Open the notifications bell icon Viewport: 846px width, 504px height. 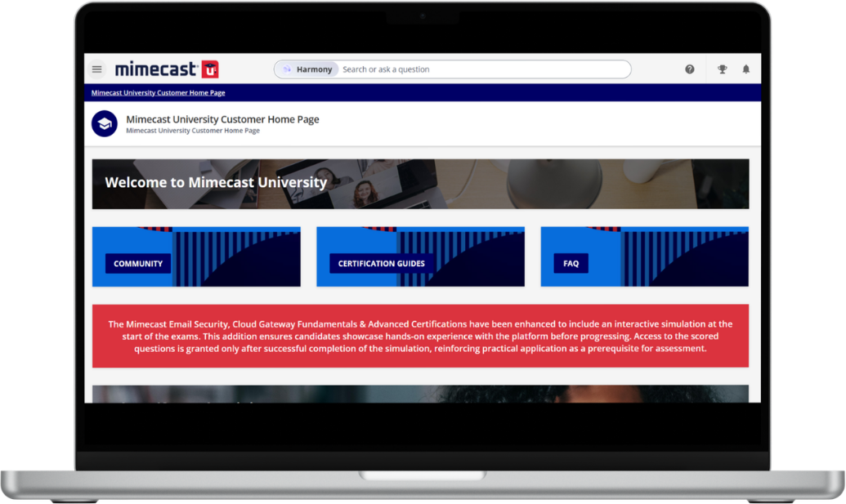pos(745,69)
